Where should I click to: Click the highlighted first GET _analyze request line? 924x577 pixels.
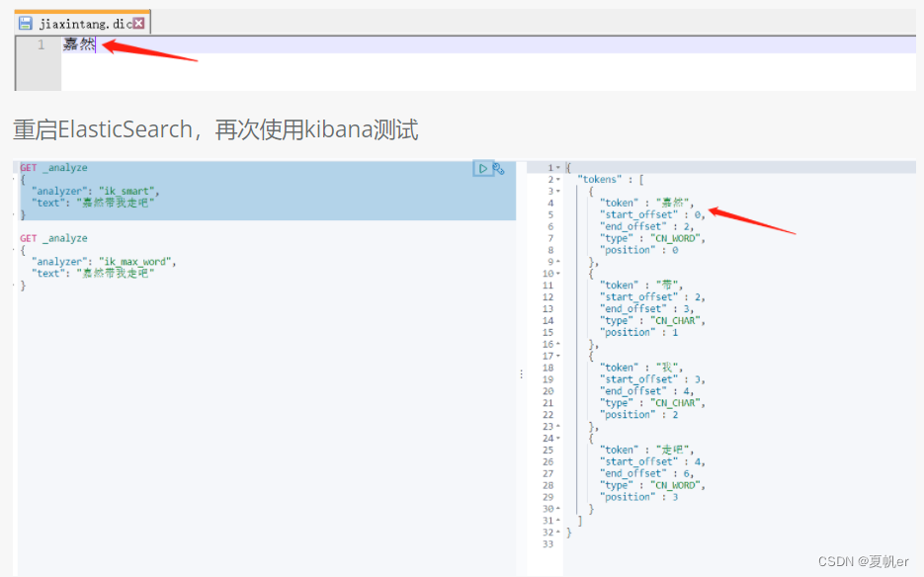point(53,168)
